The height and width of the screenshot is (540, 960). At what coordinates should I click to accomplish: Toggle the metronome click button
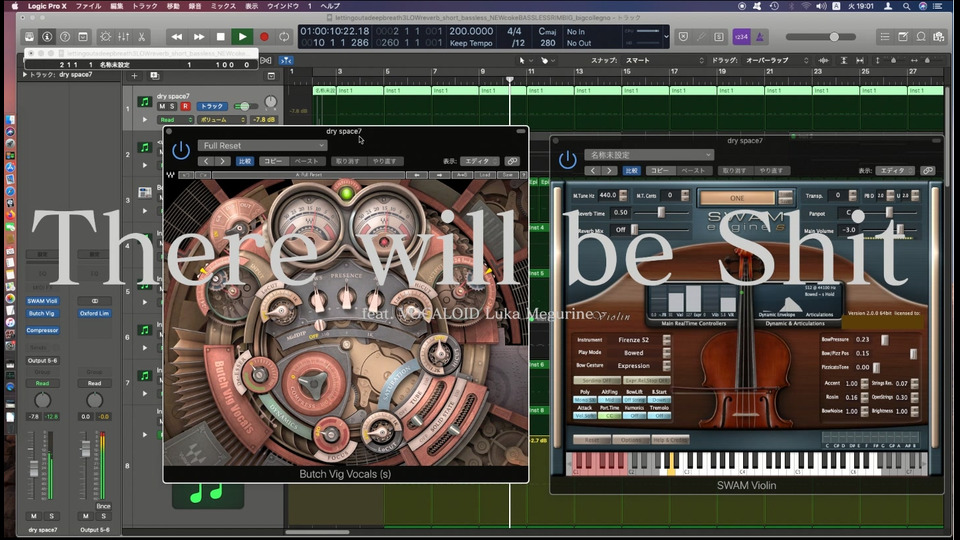tap(760, 37)
